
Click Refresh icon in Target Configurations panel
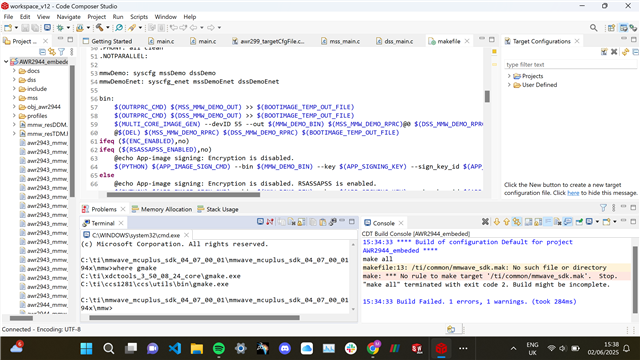click(x=625, y=52)
